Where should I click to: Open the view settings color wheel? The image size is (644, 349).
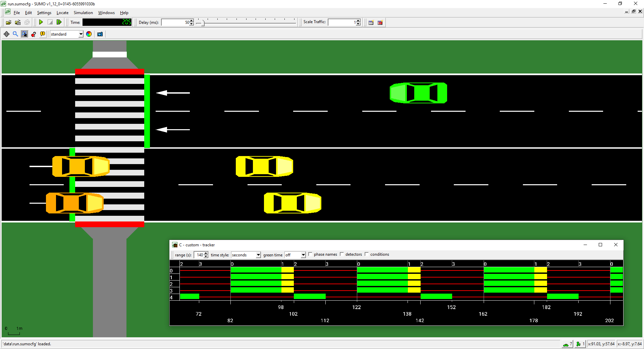[89, 34]
